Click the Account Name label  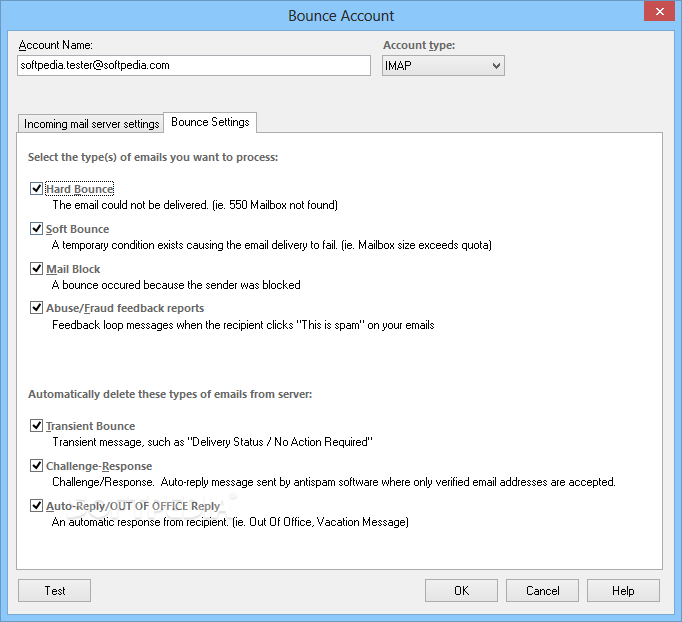56,45
